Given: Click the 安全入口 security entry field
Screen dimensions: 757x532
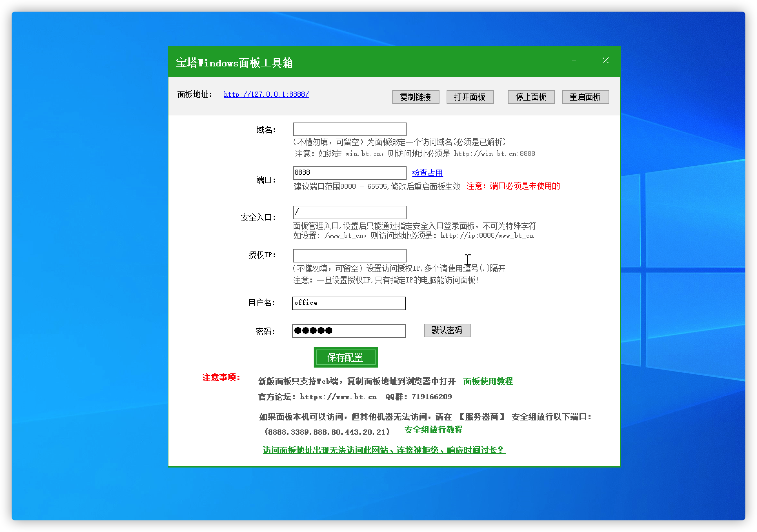Looking at the screenshot, I should click(349, 212).
